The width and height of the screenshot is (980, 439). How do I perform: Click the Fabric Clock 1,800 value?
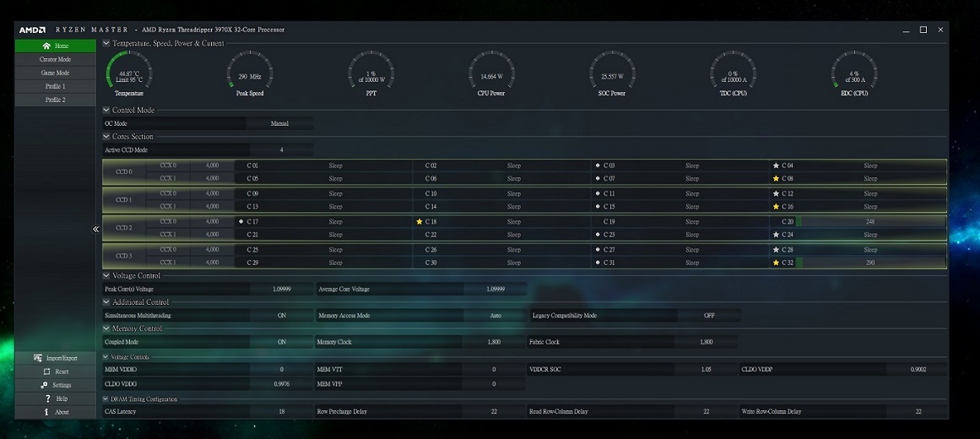coord(707,342)
